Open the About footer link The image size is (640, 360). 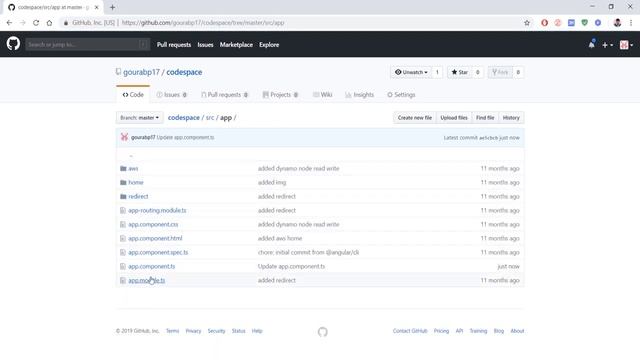pyautogui.click(x=517, y=331)
